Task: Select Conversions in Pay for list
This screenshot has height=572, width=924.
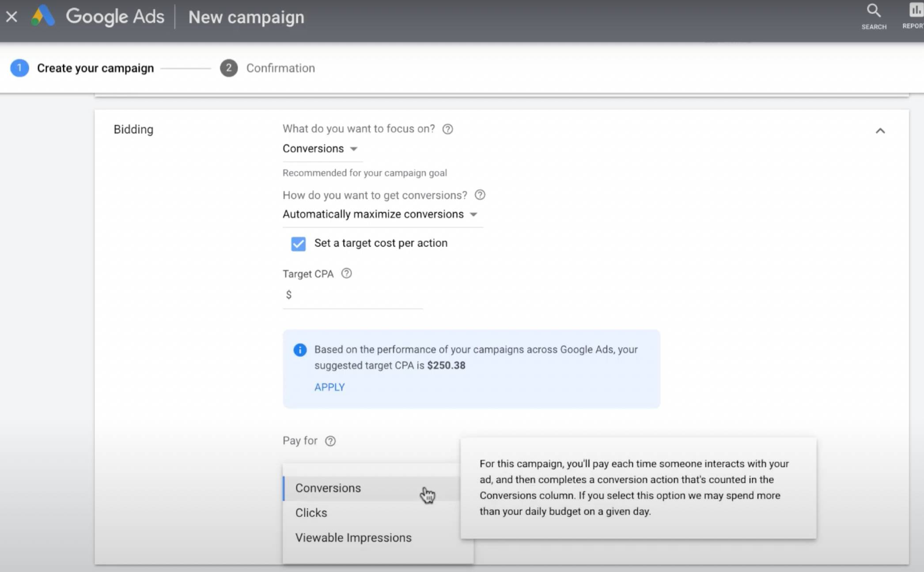Action: [x=328, y=488]
